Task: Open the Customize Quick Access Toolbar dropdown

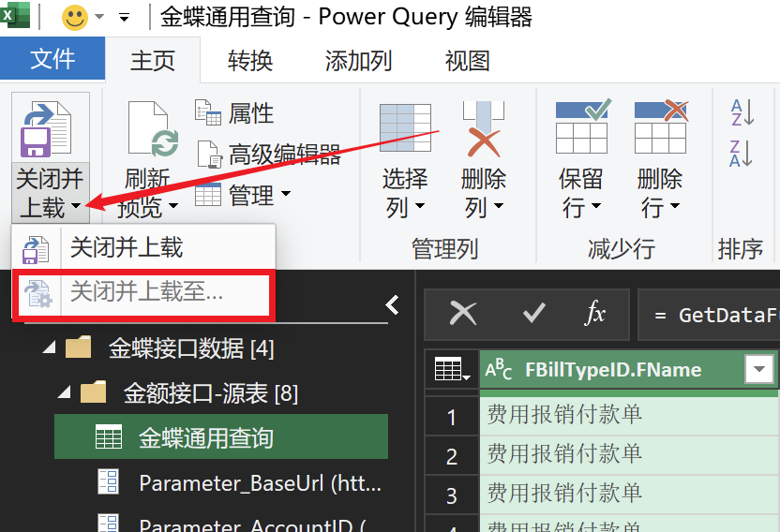Action: click(x=125, y=19)
